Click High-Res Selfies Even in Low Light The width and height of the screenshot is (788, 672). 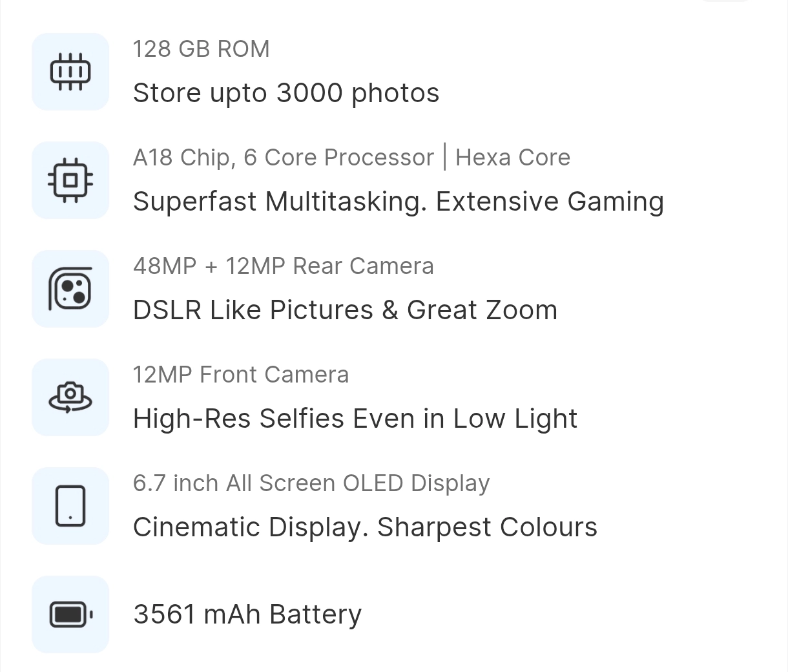coord(355,419)
